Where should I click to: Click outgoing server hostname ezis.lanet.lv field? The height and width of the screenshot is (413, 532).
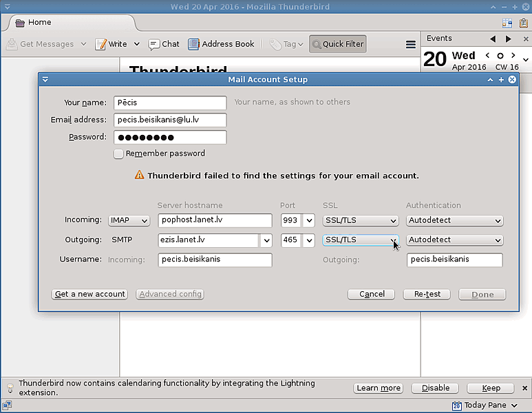(209, 240)
